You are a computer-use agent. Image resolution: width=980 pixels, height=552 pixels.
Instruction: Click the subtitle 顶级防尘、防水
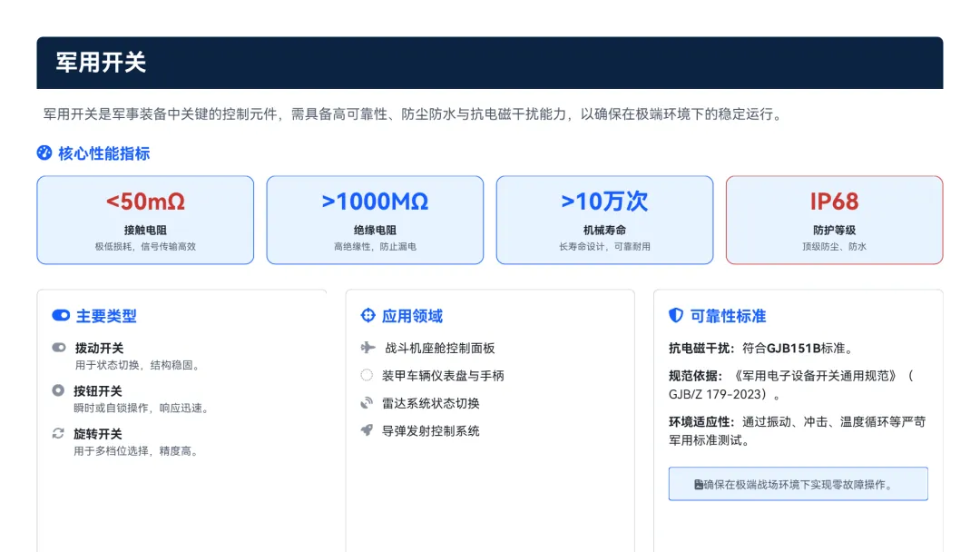pos(835,247)
